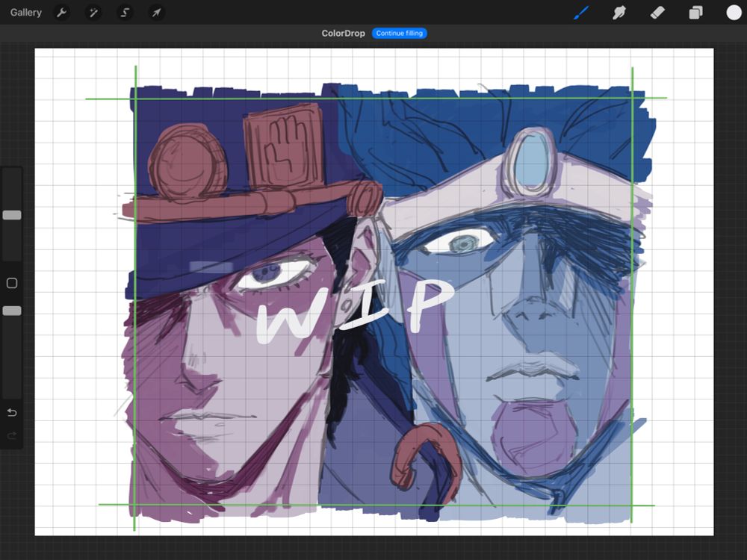Activate the Selection tool
This screenshot has height=560, width=747.
pos(125,13)
